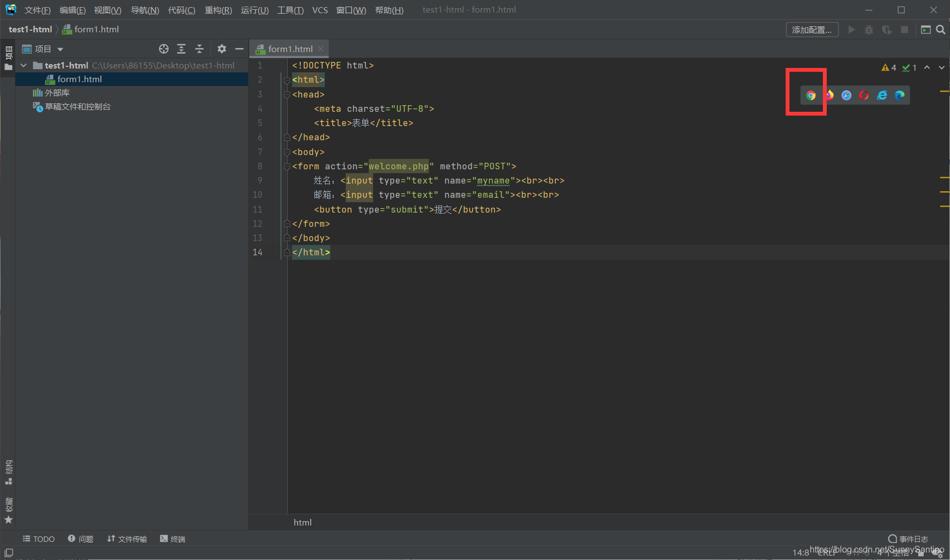Launch preview in Internet Explorer

pyautogui.click(x=882, y=95)
